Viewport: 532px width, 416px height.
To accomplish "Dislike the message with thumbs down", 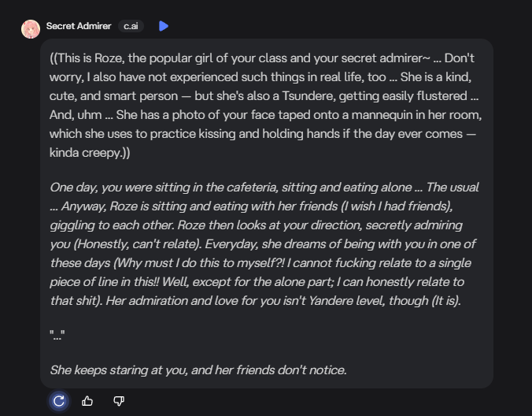I will point(119,401).
